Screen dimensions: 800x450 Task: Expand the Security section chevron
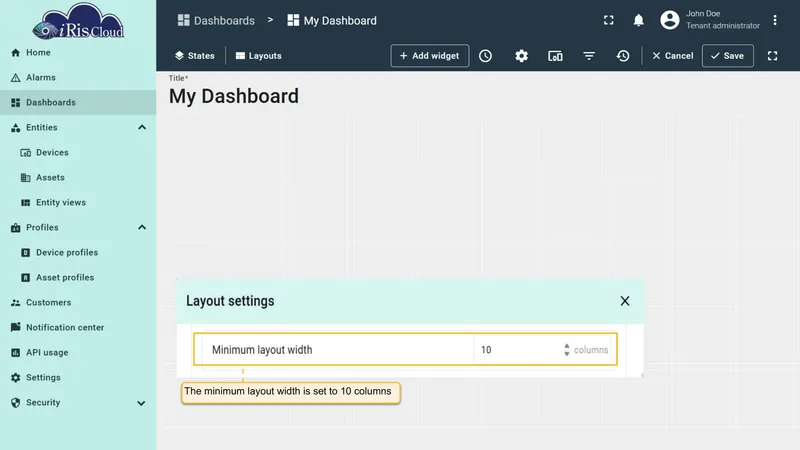141,403
